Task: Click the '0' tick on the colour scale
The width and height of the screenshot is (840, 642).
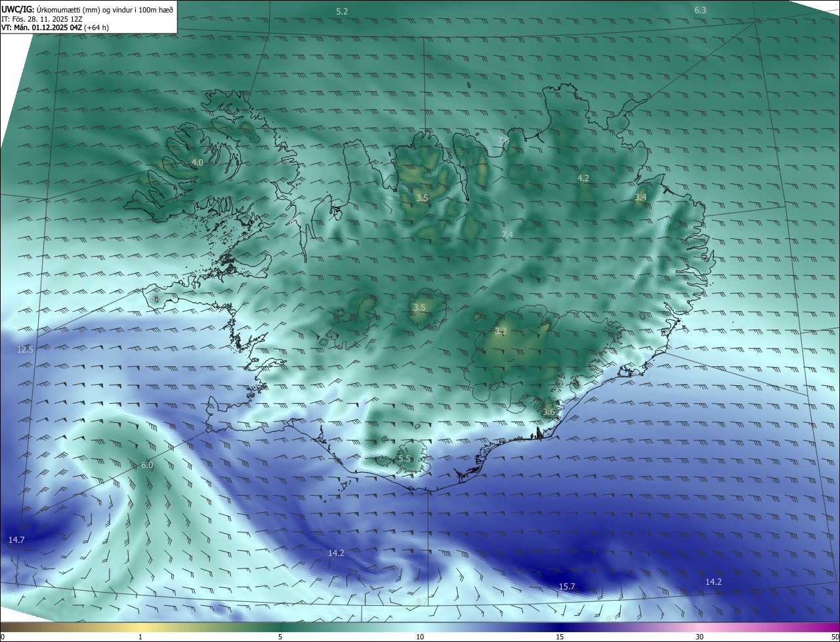Action: point(3,637)
